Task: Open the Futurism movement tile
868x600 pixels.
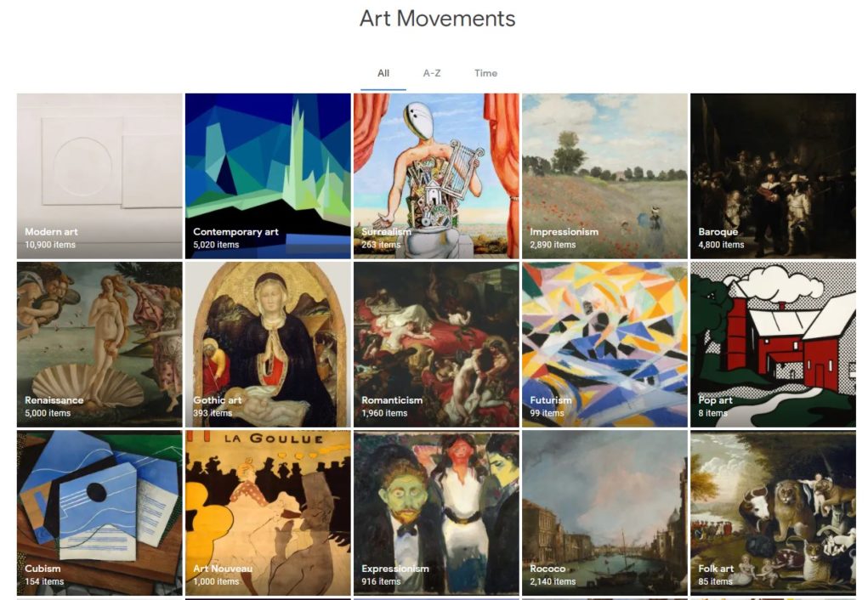Action: click(604, 344)
